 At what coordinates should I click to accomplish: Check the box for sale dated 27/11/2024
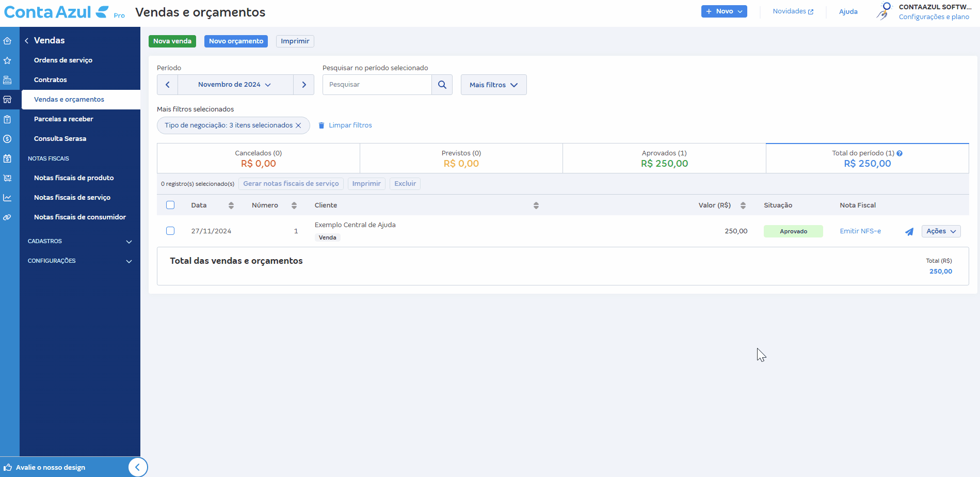[x=170, y=231]
